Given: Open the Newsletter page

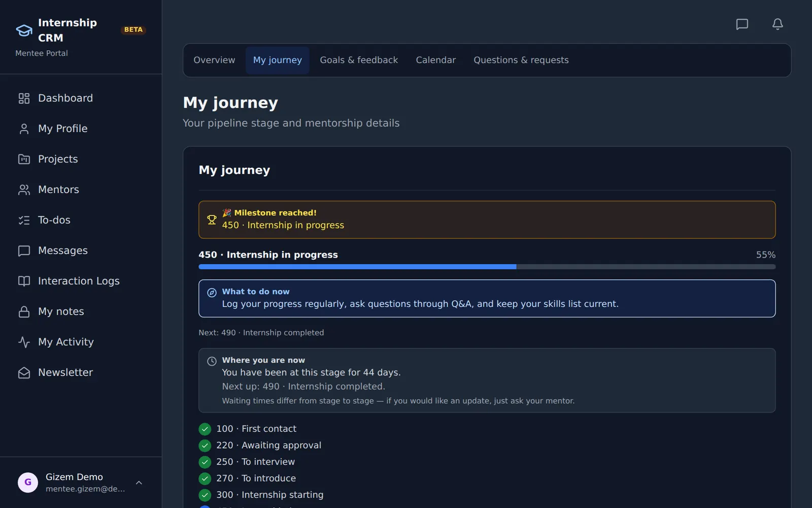Looking at the screenshot, I should point(81,372).
